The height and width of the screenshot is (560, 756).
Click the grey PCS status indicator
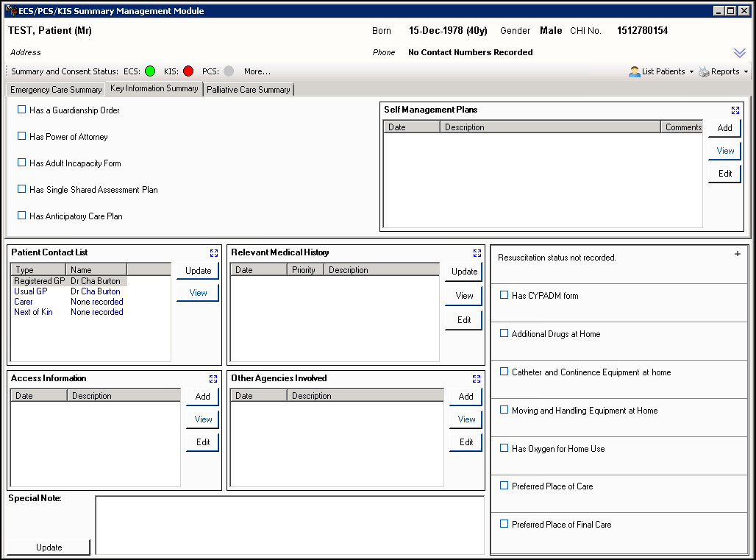coord(229,71)
